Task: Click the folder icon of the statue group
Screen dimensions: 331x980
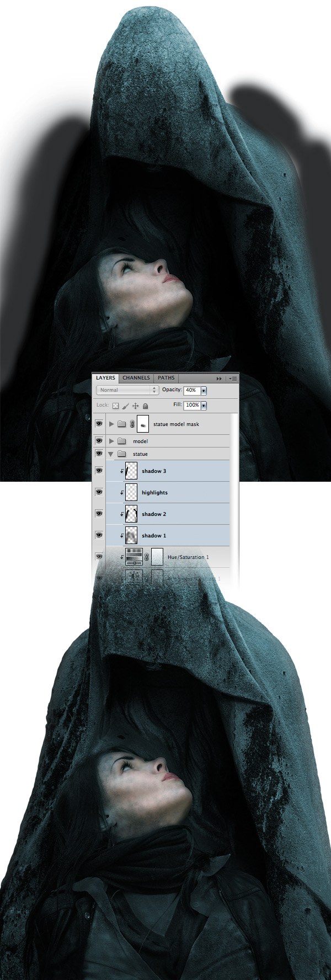Action: [122, 454]
